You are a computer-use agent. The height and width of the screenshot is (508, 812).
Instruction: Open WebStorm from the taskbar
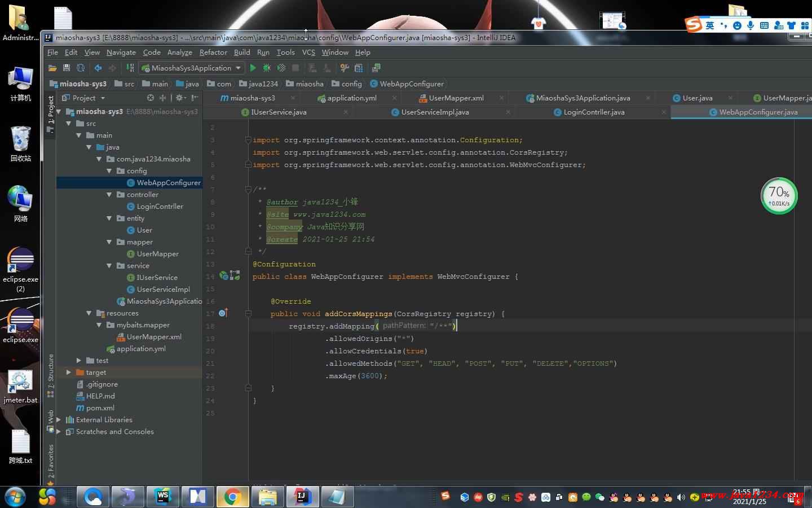tap(162, 497)
